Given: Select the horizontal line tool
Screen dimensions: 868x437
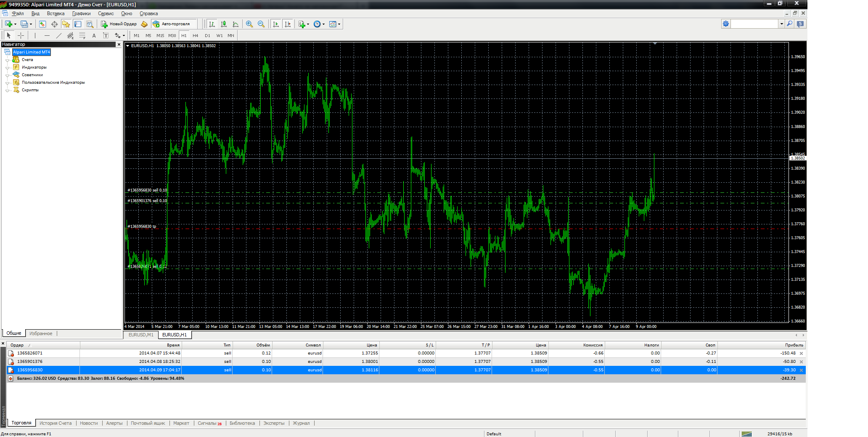Looking at the screenshot, I should point(47,35).
